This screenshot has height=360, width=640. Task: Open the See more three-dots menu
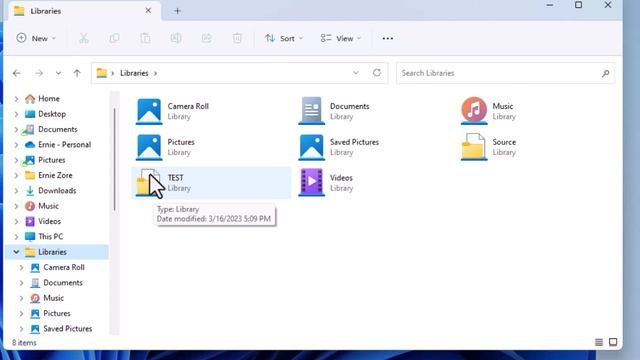pos(388,38)
